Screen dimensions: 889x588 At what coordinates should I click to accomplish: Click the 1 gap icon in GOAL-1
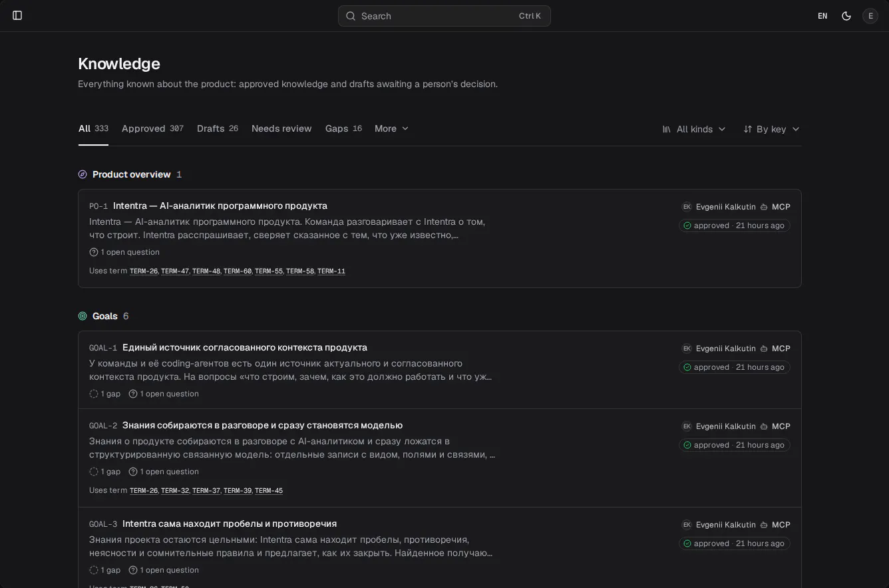point(94,394)
